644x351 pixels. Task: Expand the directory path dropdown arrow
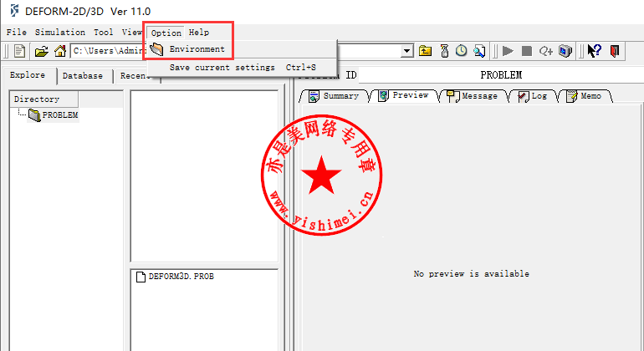[407, 51]
